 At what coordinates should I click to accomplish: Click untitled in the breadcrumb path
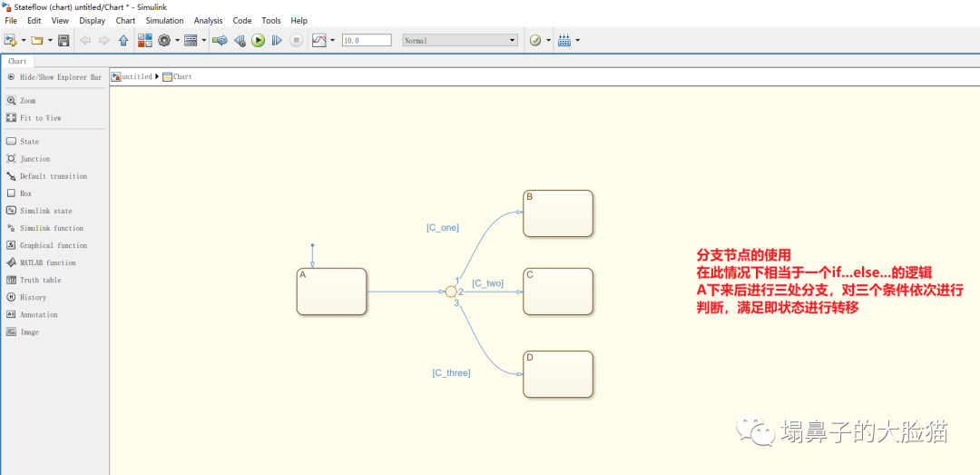[137, 76]
